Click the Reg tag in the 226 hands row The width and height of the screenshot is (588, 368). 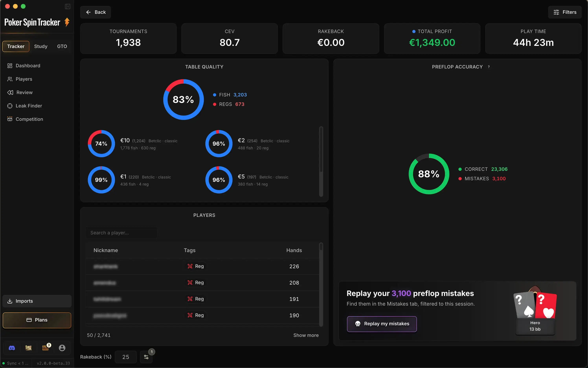tap(196, 266)
